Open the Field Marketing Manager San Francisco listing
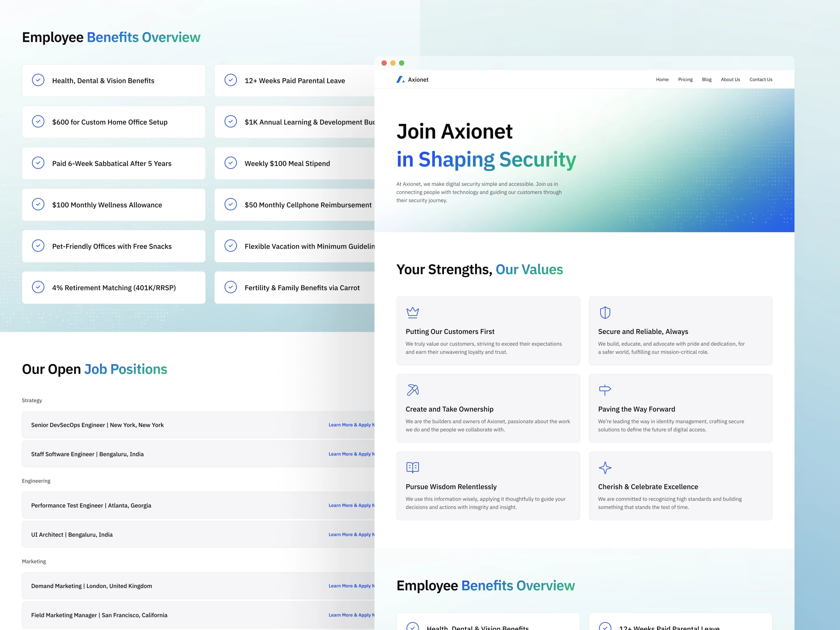Image resolution: width=840 pixels, height=630 pixels. [99, 615]
